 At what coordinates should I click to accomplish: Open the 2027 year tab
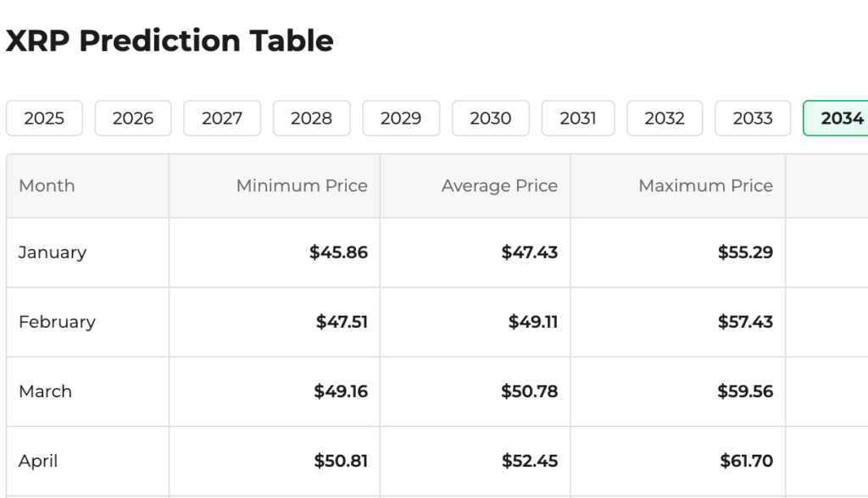[222, 119]
